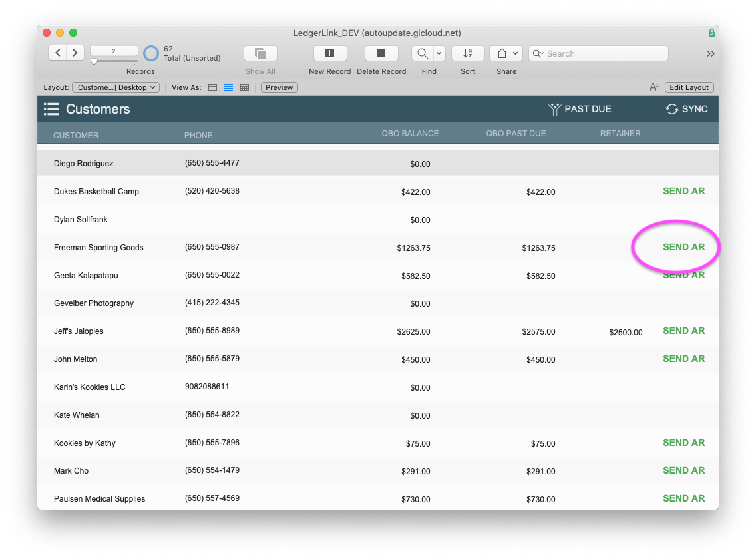The width and height of the screenshot is (756, 559).
Task: Go to the previous record arrow
Action: click(58, 53)
